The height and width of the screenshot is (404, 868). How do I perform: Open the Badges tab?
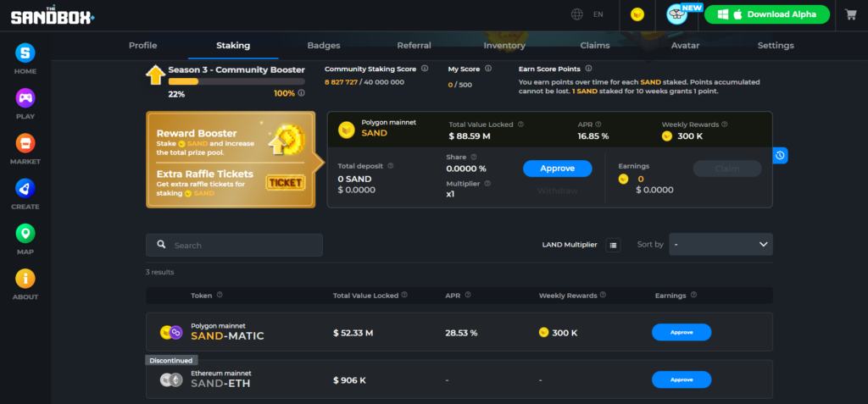pos(324,46)
